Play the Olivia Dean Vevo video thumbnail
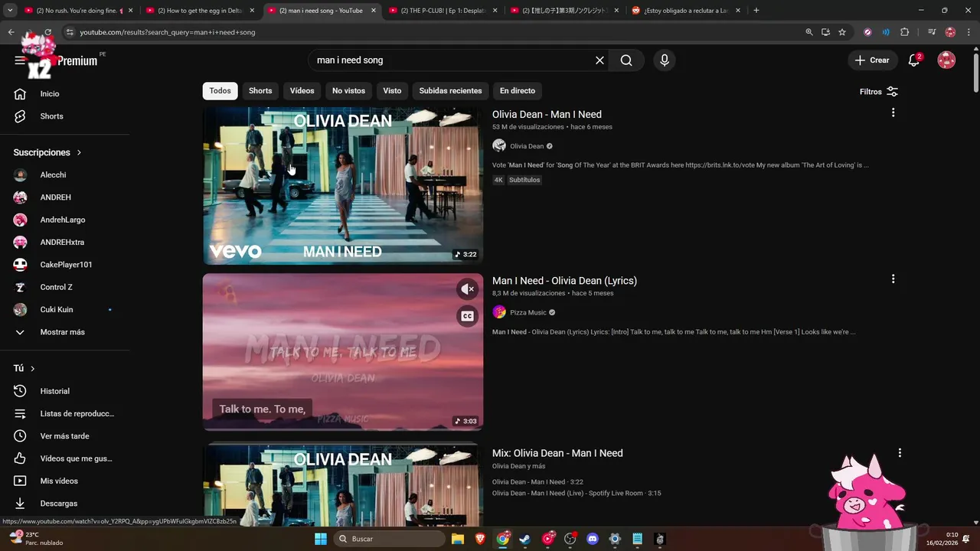The width and height of the screenshot is (980, 551). [x=343, y=186]
